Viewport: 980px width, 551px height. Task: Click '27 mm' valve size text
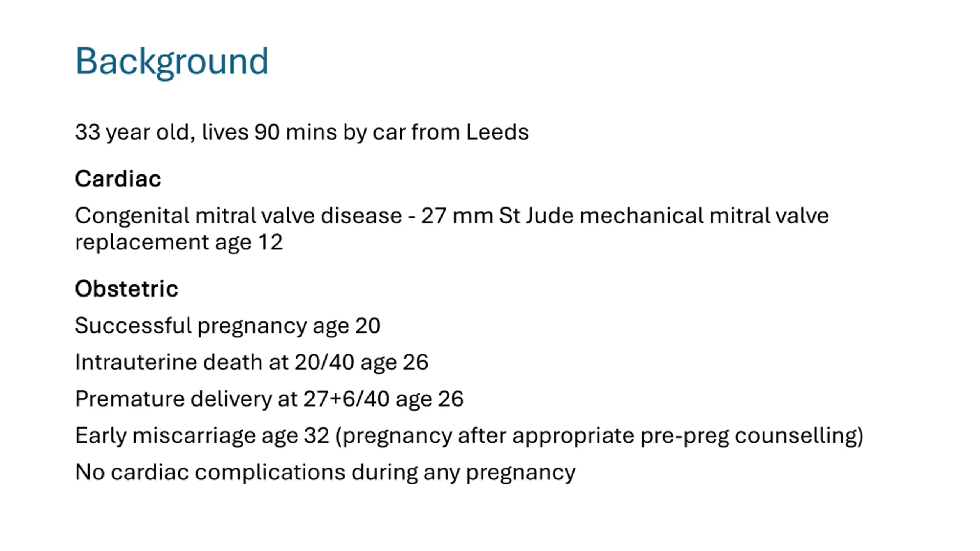point(457,216)
